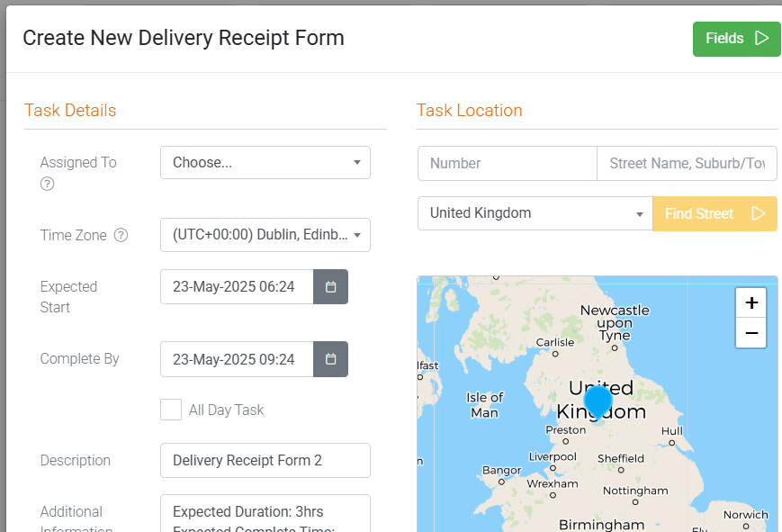Click the Description text field
782x532 pixels.
coord(265,461)
